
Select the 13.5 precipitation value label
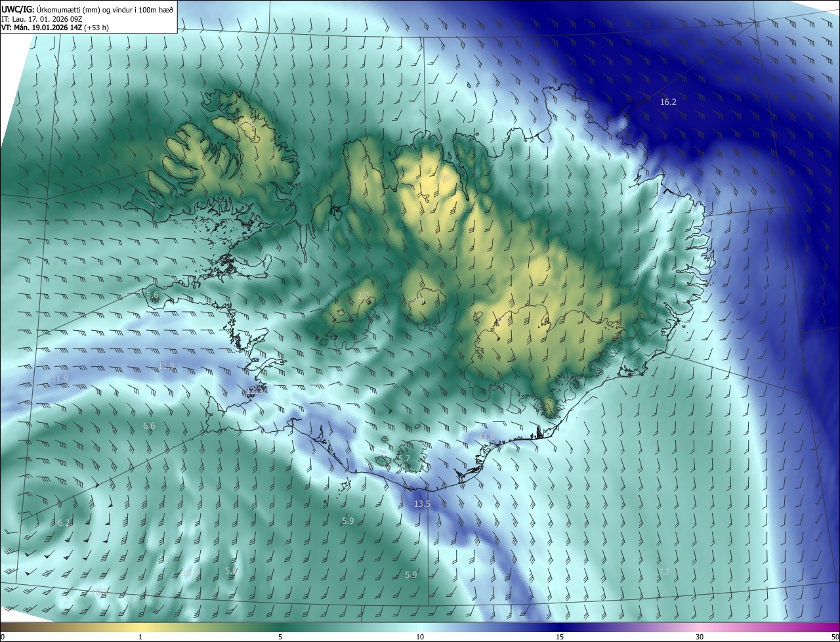[x=422, y=504]
